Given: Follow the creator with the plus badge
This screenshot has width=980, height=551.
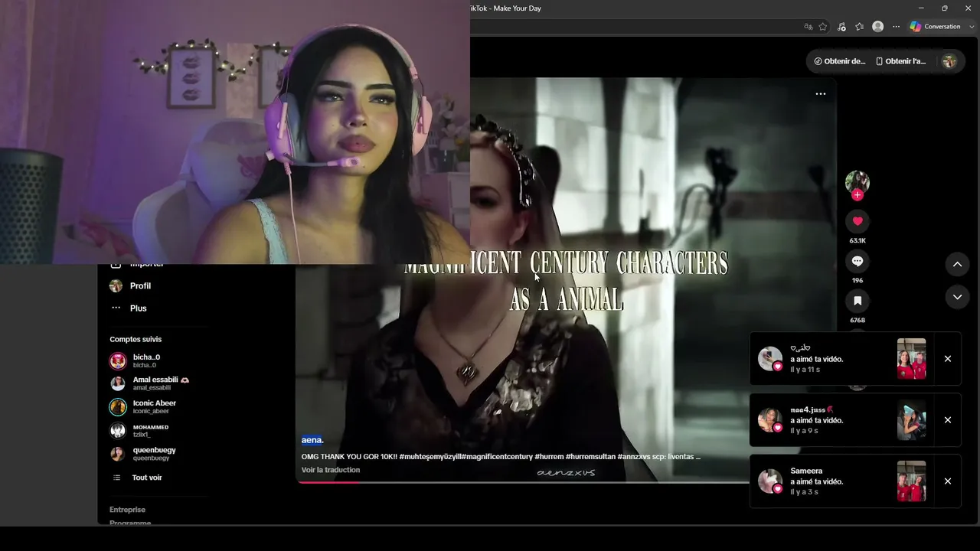Looking at the screenshot, I should 857,195.
